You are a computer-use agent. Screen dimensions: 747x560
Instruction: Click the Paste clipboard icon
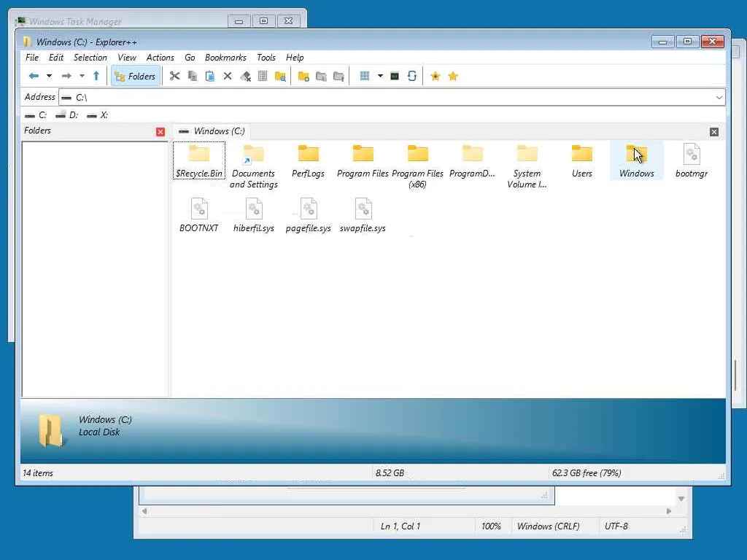tap(209, 76)
